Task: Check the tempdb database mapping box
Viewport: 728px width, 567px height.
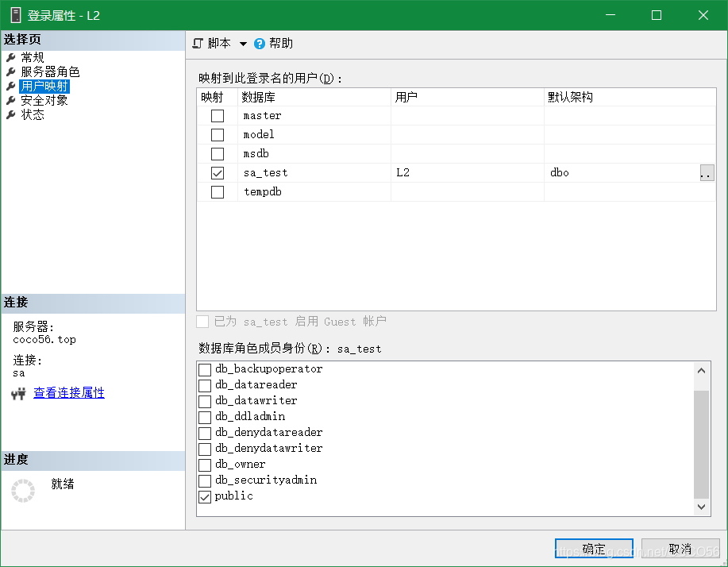Action: point(218,192)
